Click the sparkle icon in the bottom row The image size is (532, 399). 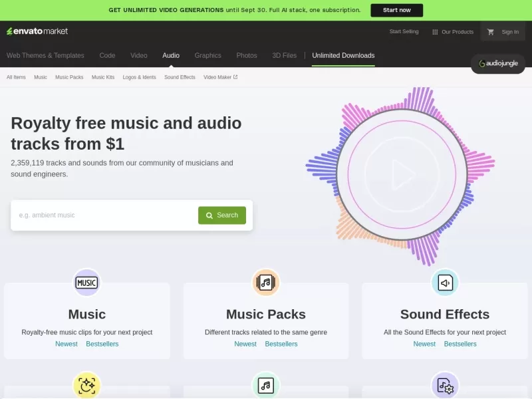(86, 385)
